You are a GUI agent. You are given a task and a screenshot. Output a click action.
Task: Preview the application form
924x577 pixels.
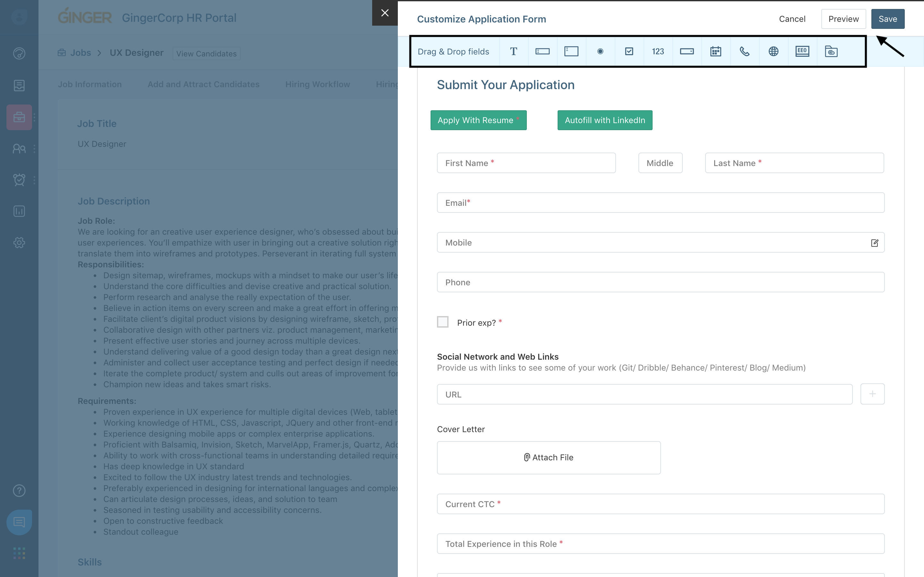coord(844,19)
